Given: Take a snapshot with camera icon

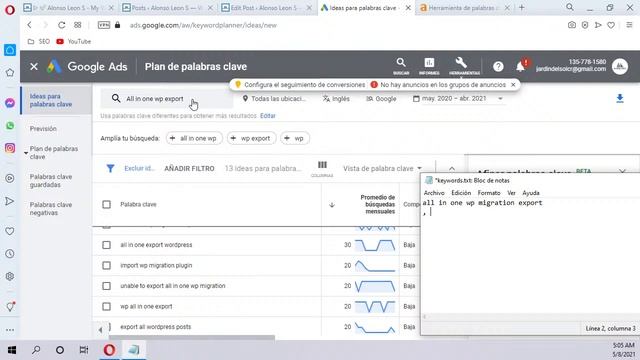Looking at the screenshot, I should tap(572, 25).
